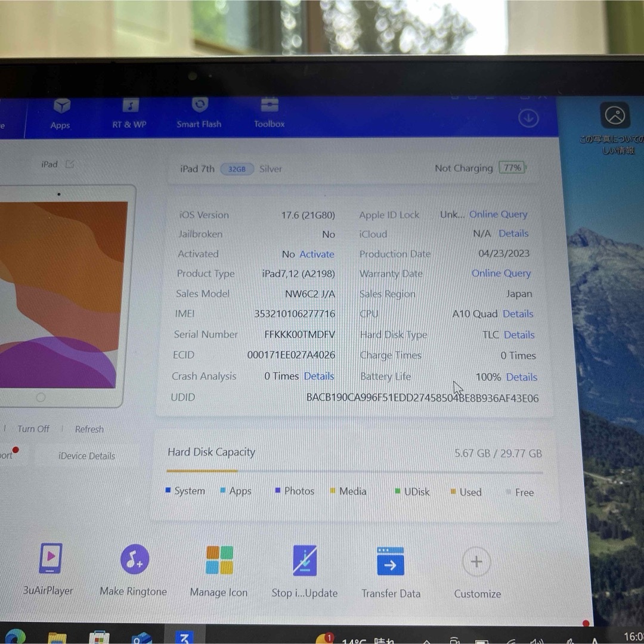644x644 pixels.
Task: View Hard Disk Type Details
Action: pos(519,335)
